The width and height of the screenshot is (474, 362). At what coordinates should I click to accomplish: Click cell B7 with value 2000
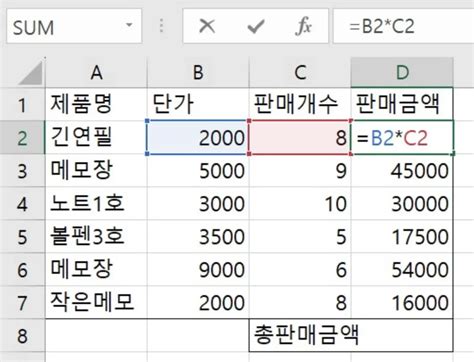(x=198, y=302)
